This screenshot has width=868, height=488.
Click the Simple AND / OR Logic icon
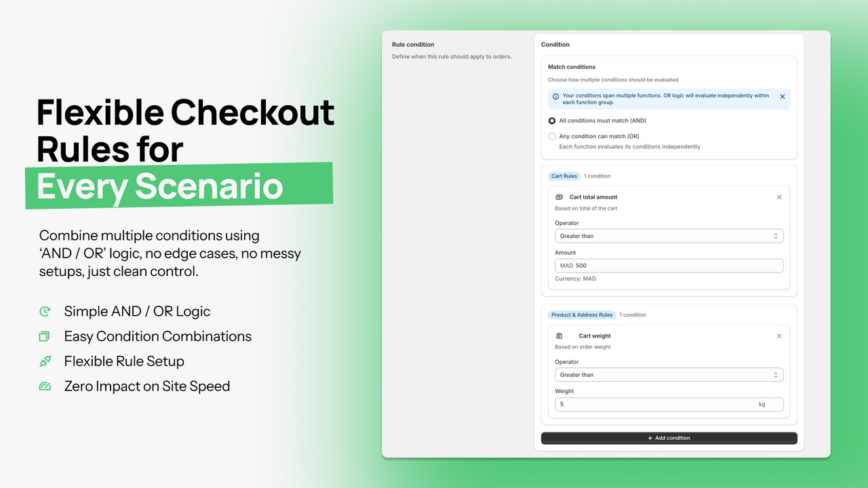click(x=45, y=312)
